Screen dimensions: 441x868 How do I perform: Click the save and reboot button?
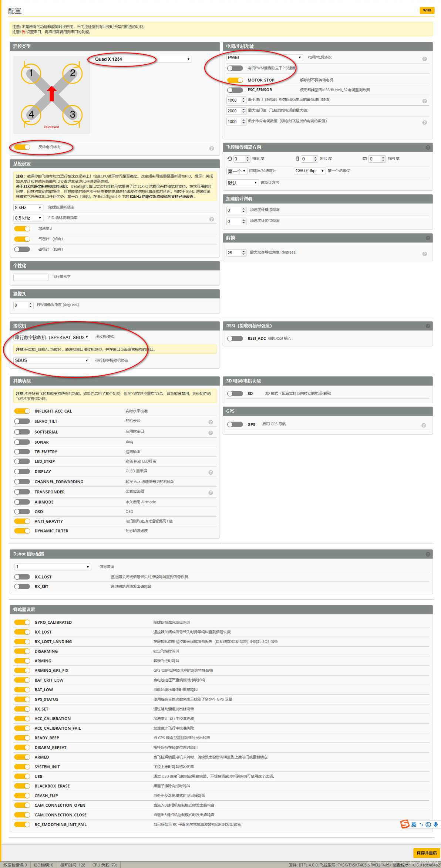427,853
